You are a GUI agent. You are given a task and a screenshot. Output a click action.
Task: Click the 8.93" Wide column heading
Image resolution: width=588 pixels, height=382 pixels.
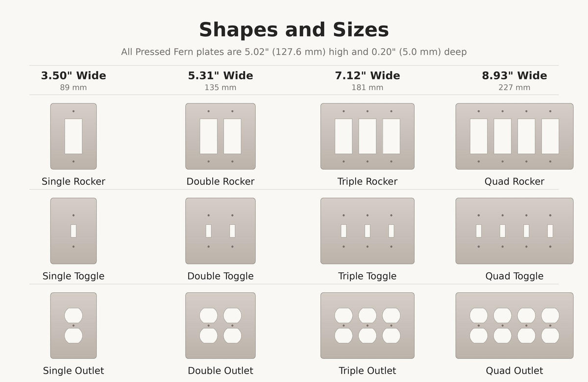pyautogui.click(x=514, y=76)
